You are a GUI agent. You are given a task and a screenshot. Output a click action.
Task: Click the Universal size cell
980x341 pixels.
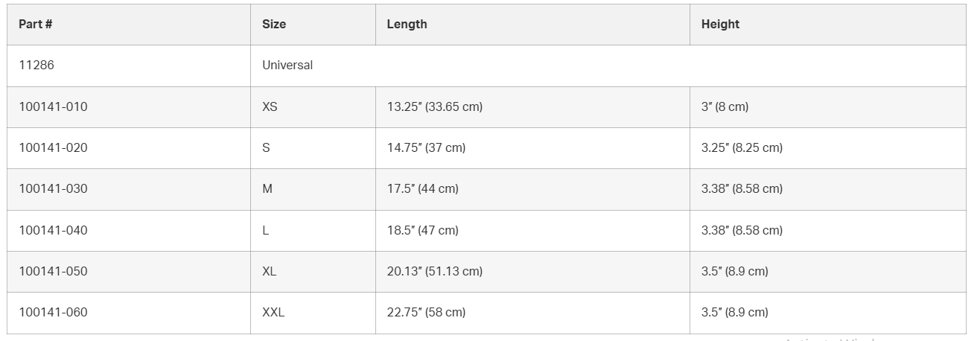point(287,66)
